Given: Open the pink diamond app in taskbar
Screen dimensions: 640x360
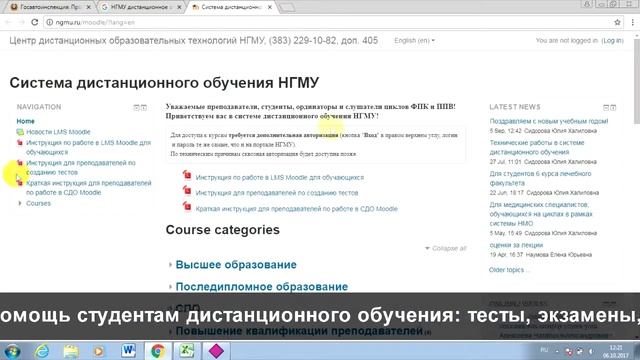Looking at the screenshot, I should click(216, 351).
